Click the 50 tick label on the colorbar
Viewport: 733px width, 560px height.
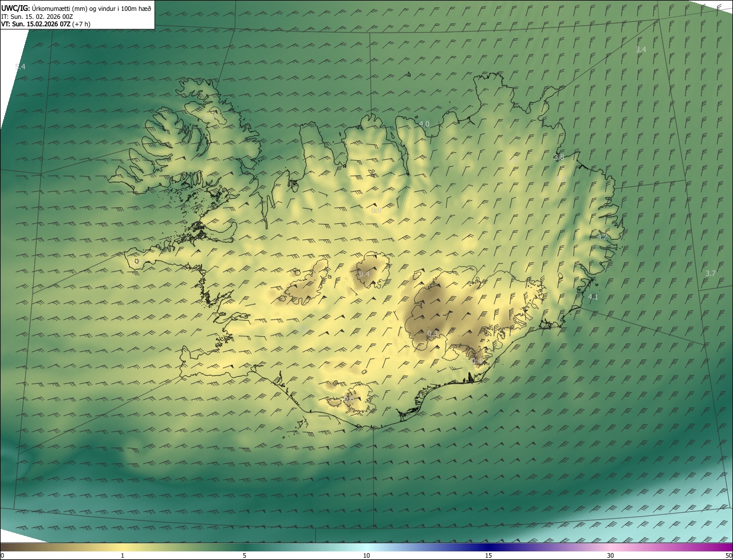pyautogui.click(x=728, y=555)
